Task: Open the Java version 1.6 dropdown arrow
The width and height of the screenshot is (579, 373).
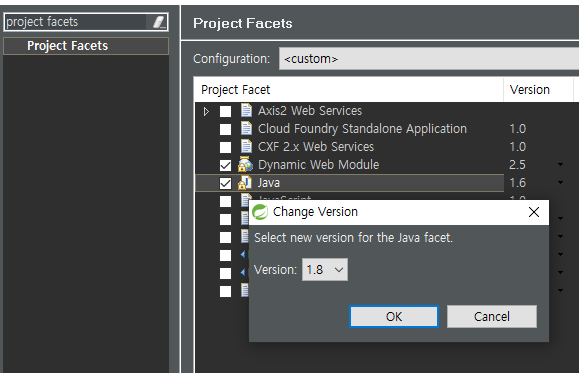Action: (561, 182)
